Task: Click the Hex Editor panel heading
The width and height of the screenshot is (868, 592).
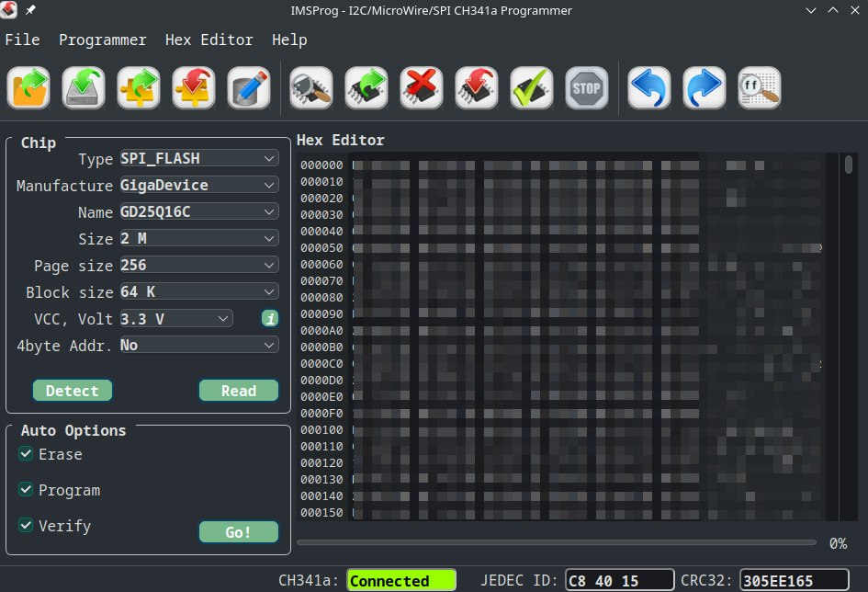Action: click(x=341, y=140)
